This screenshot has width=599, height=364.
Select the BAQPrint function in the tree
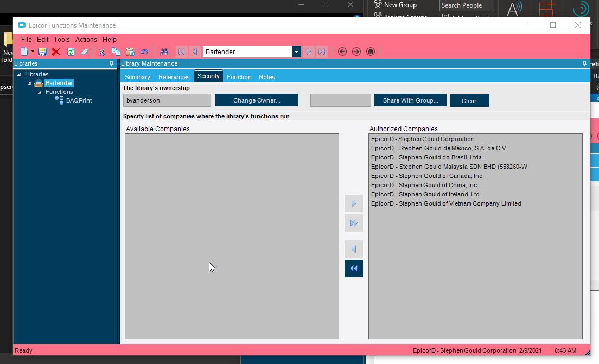79,100
